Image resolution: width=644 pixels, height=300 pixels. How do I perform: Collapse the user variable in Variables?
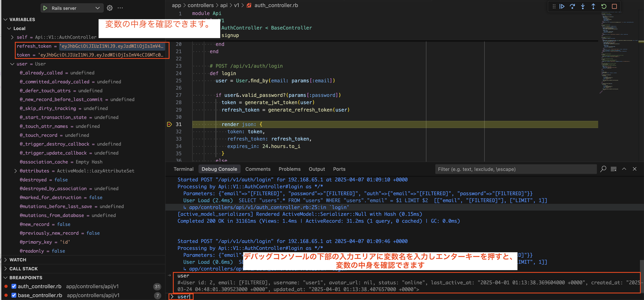[12, 64]
